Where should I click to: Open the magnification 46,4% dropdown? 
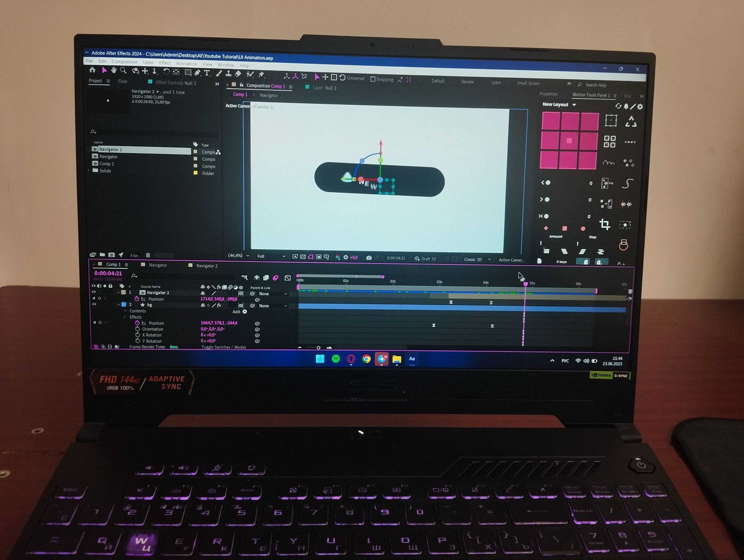point(239,256)
